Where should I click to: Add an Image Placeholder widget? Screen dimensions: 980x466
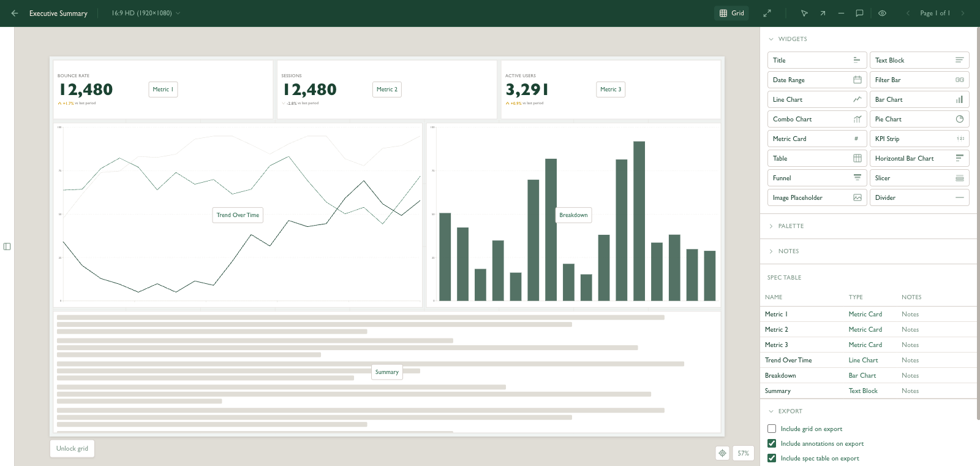click(x=817, y=197)
